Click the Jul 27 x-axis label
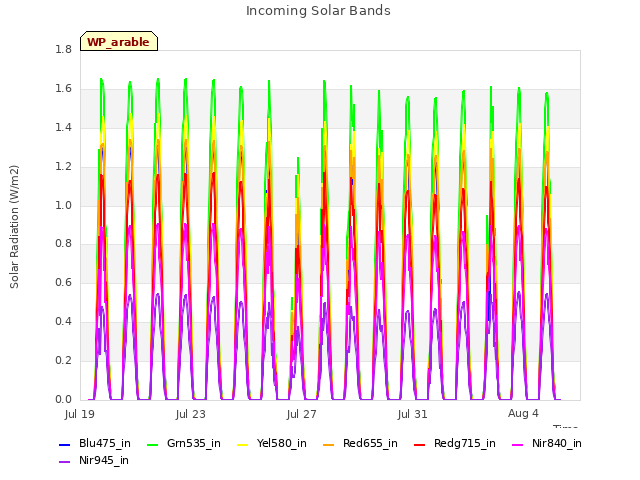 click(x=302, y=414)
